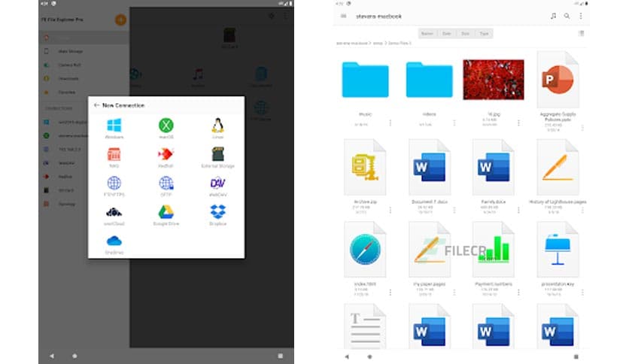Open the Family.docx Word file
Image resolution: width=629 pixels, height=364 pixels.
494,167
